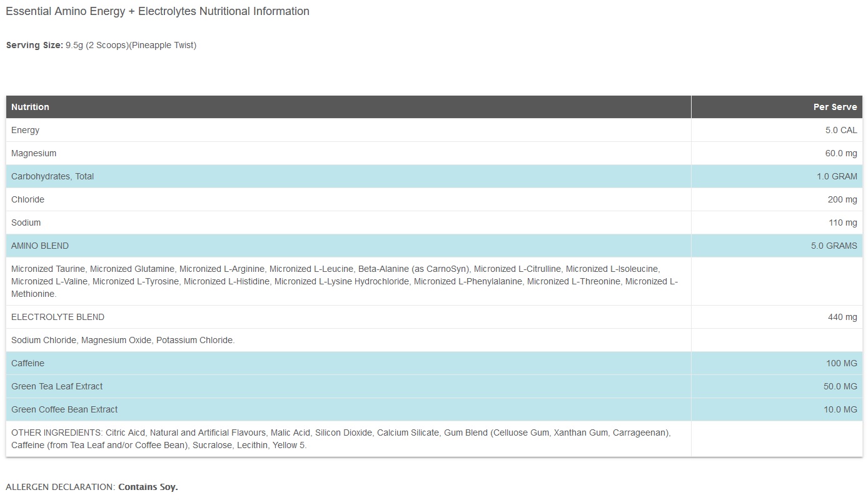The height and width of the screenshot is (500, 868).
Task: Click the Chloride row label
Action: 28,199
